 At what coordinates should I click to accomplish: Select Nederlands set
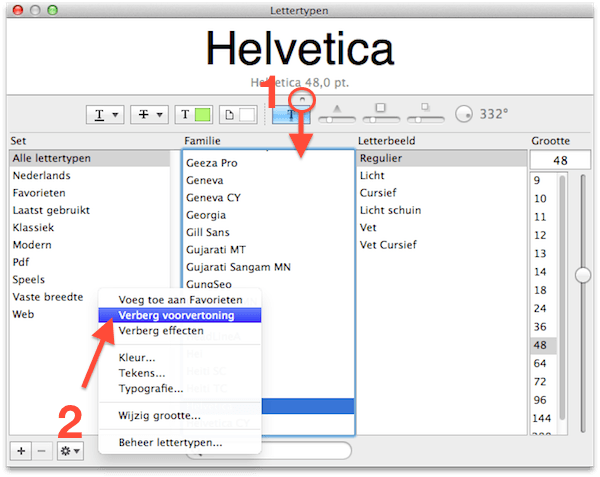pyautogui.click(x=90, y=176)
